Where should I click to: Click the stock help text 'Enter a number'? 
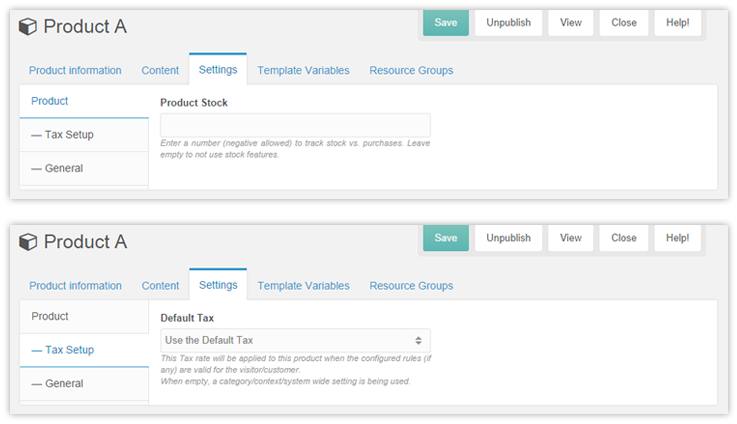pyautogui.click(x=295, y=149)
